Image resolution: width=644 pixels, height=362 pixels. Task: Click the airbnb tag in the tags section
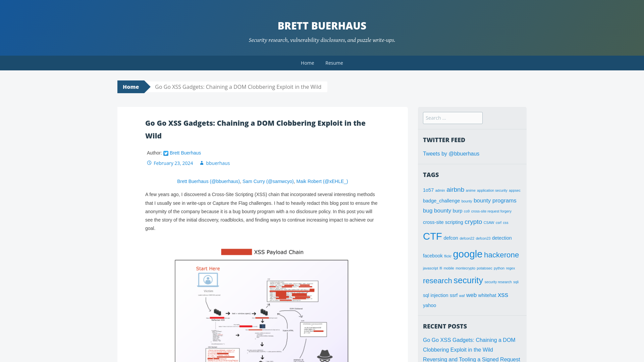tap(455, 190)
